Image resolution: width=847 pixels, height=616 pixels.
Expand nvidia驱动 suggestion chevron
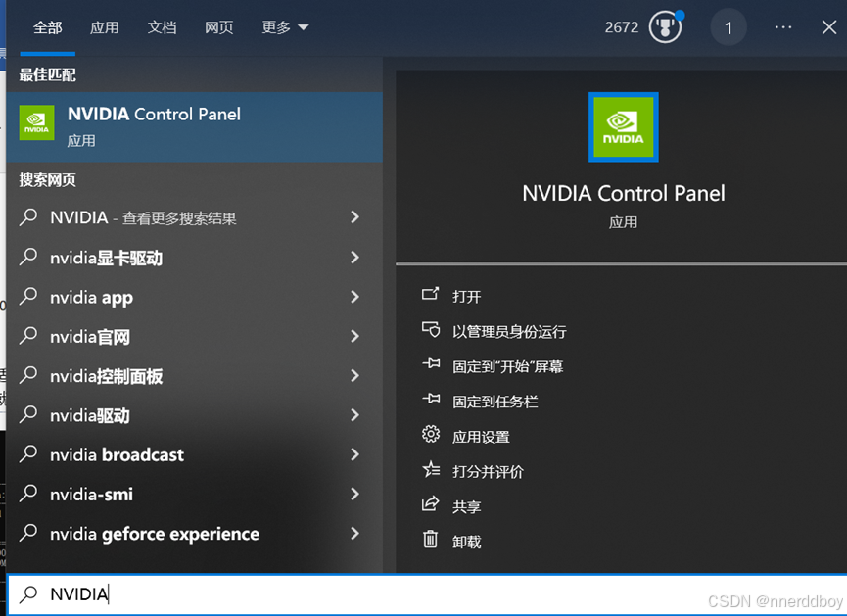pyautogui.click(x=354, y=415)
